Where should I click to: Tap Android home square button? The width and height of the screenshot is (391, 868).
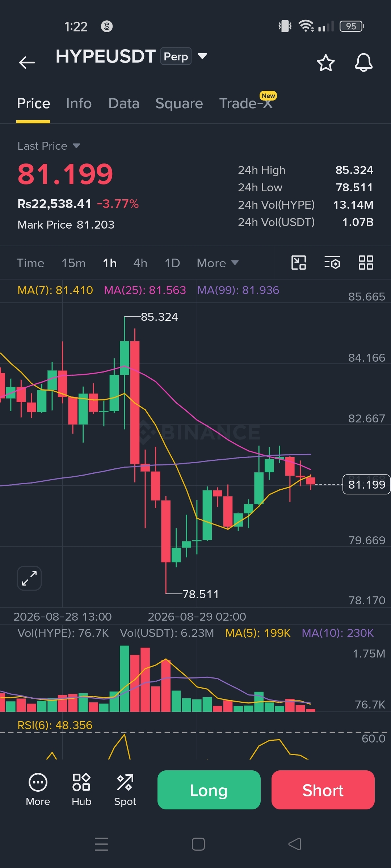pos(198,844)
